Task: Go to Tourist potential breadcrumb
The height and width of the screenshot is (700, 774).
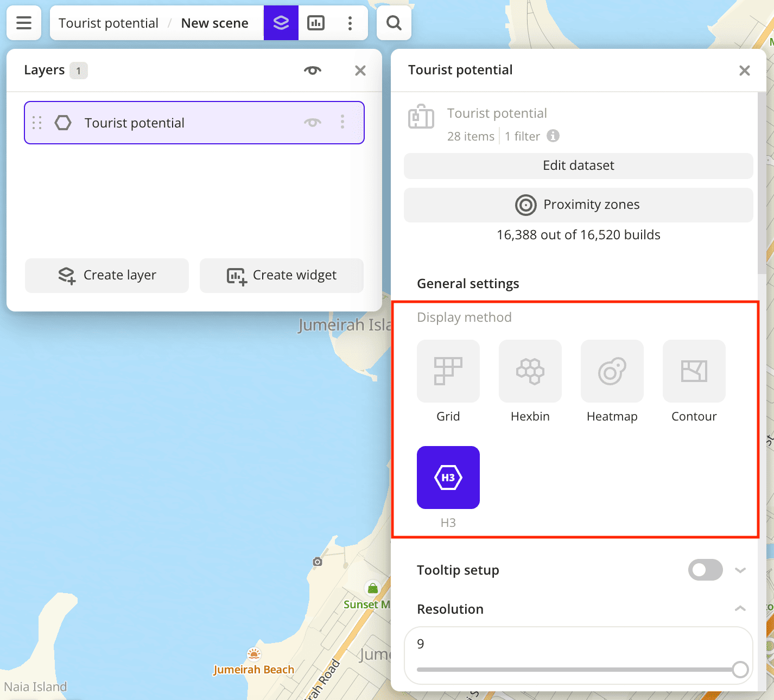Action: point(109,23)
